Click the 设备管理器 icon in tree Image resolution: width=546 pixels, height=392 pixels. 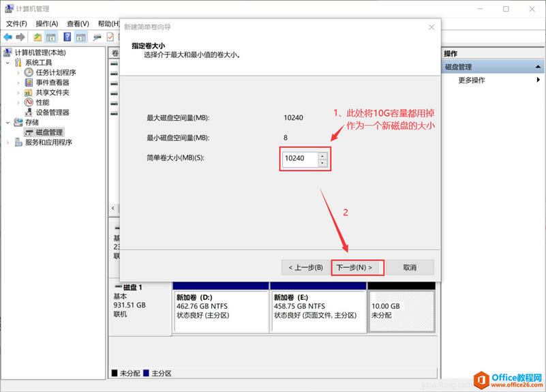pyautogui.click(x=29, y=112)
